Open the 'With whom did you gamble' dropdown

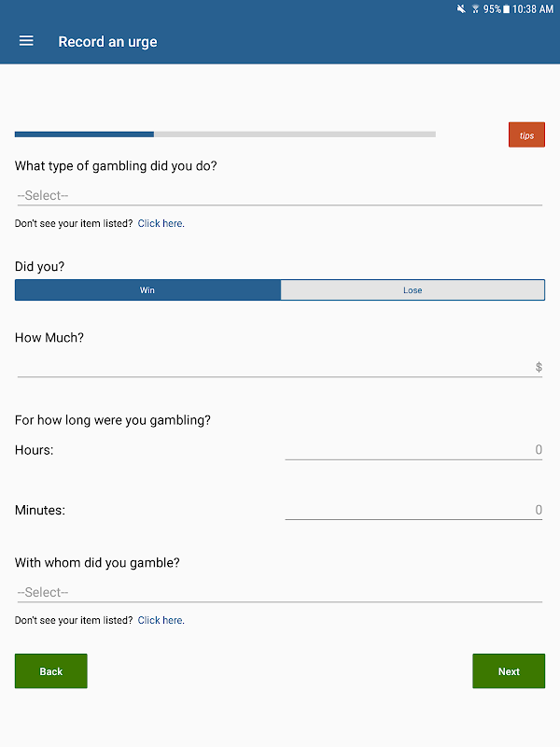(279, 592)
